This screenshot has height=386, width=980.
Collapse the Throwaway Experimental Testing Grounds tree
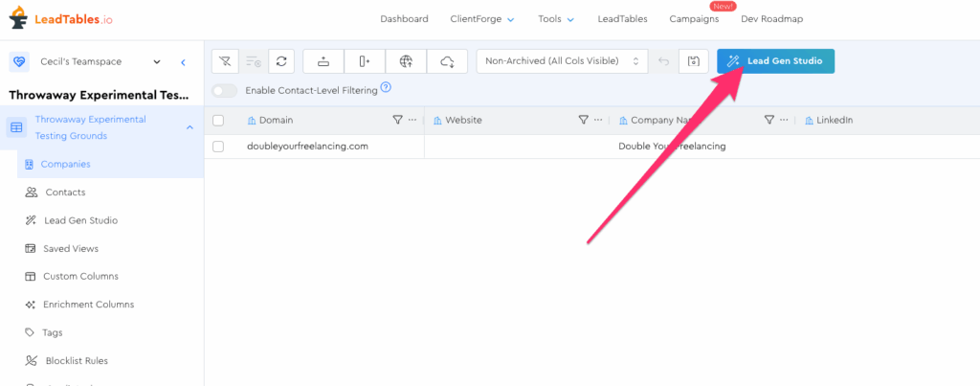tap(189, 126)
